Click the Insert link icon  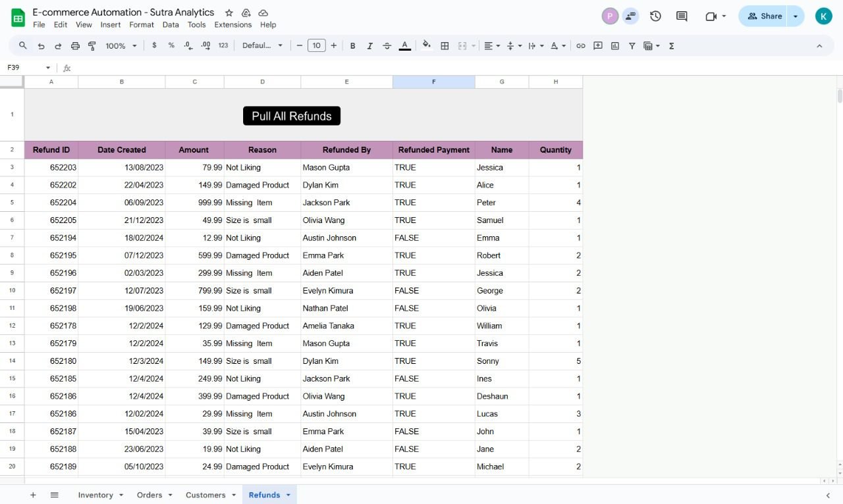[580, 46]
